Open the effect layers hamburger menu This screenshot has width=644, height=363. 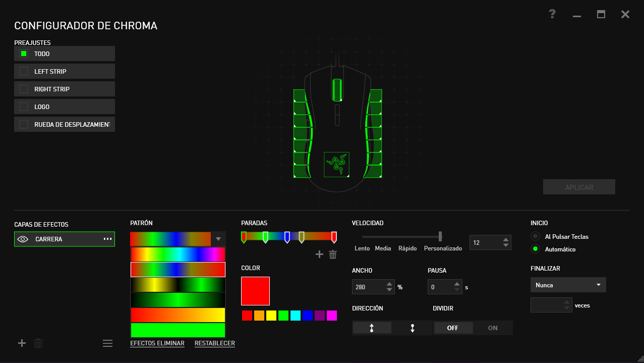click(x=107, y=343)
